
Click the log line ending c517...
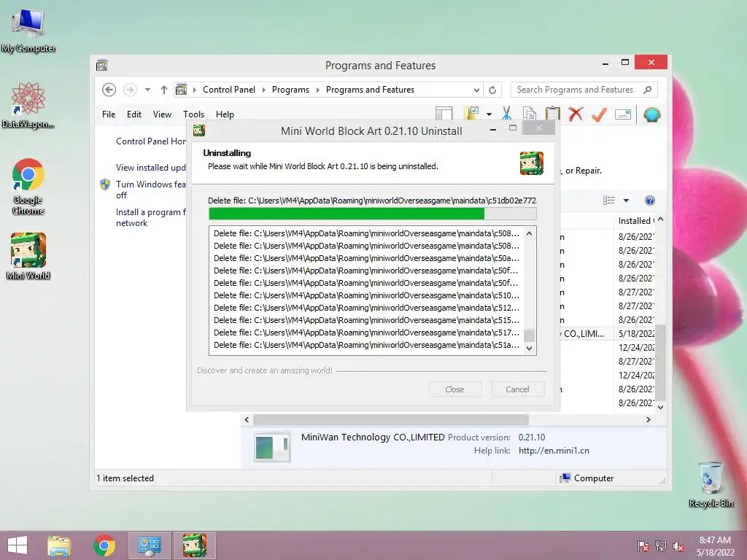click(x=366, y=332)
